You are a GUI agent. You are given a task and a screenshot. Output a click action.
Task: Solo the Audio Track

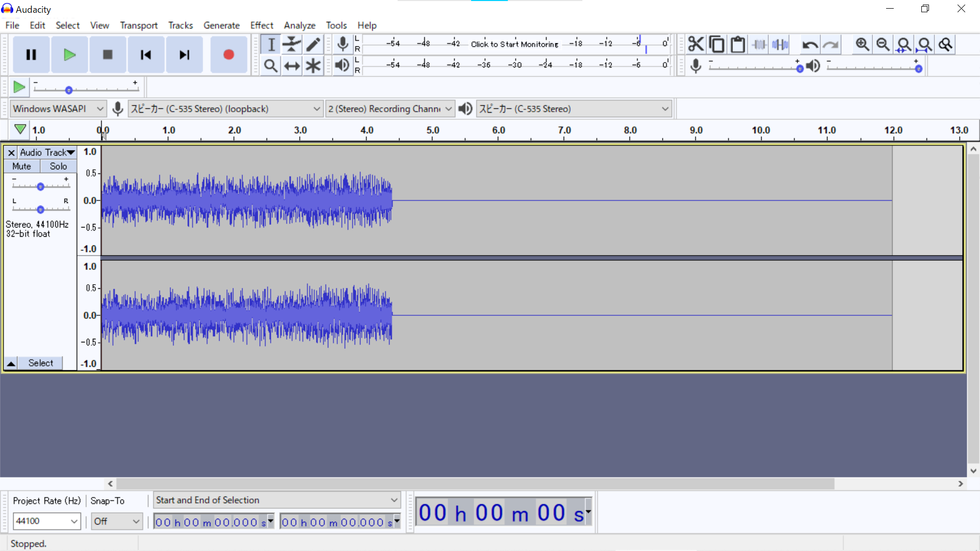(58, 166)
